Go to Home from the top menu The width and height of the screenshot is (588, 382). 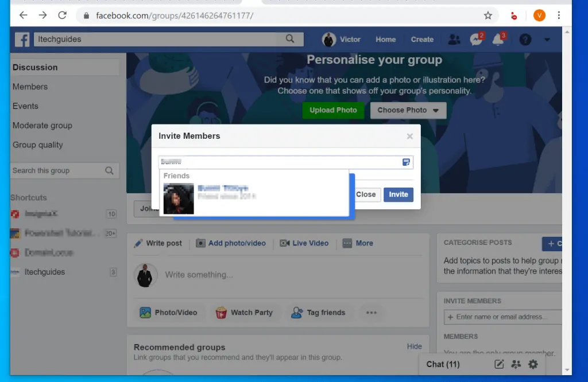(385, 39)
